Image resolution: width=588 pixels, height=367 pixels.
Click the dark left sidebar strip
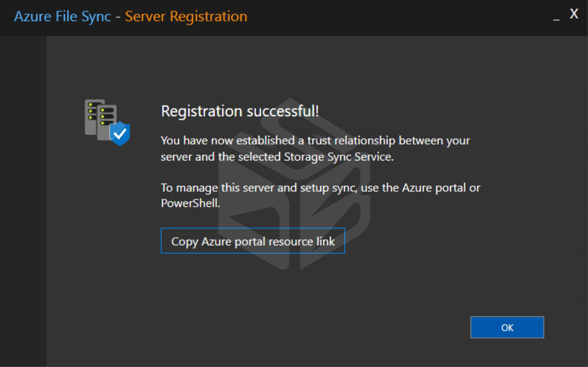[23, 201]
